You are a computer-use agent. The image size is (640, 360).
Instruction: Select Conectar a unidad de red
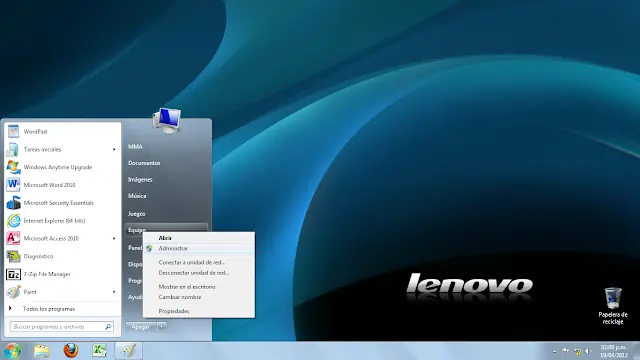tap(199, 262)
